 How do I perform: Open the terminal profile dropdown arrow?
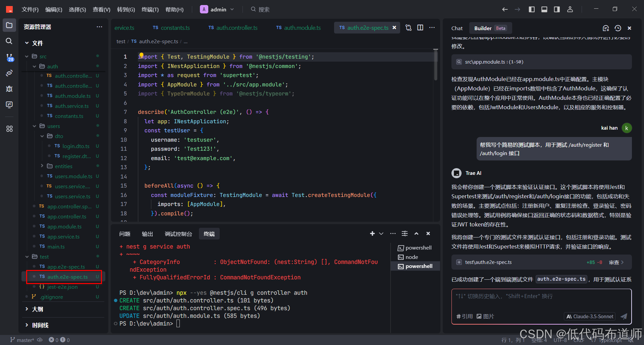pyautogui.click(x=381, y=233)
